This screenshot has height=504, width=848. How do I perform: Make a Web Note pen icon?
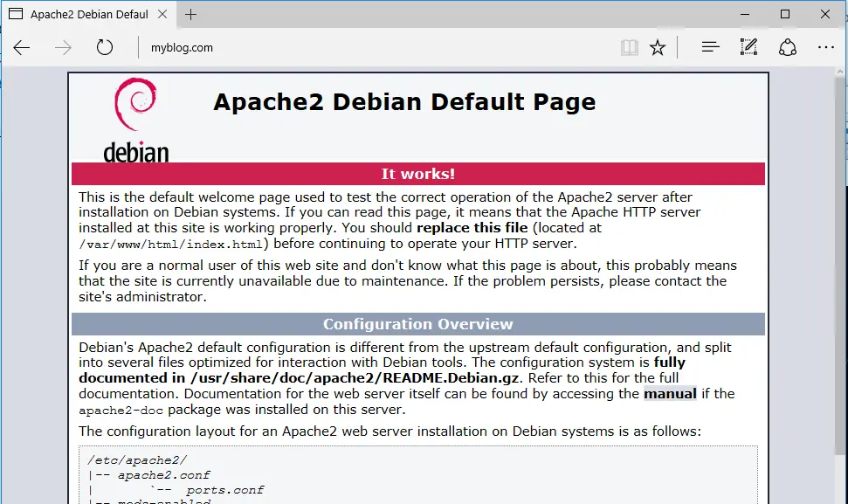[748, 47]
